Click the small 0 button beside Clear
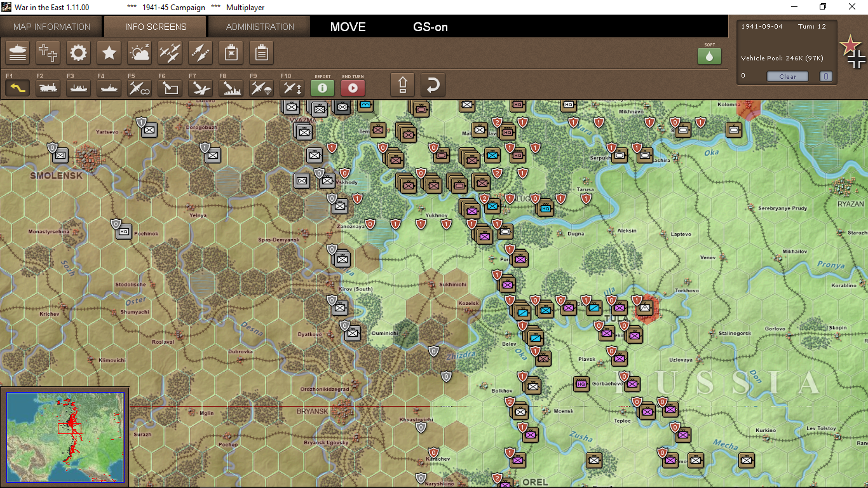Screen dimensions: 868x488 (x=826, y=76)
